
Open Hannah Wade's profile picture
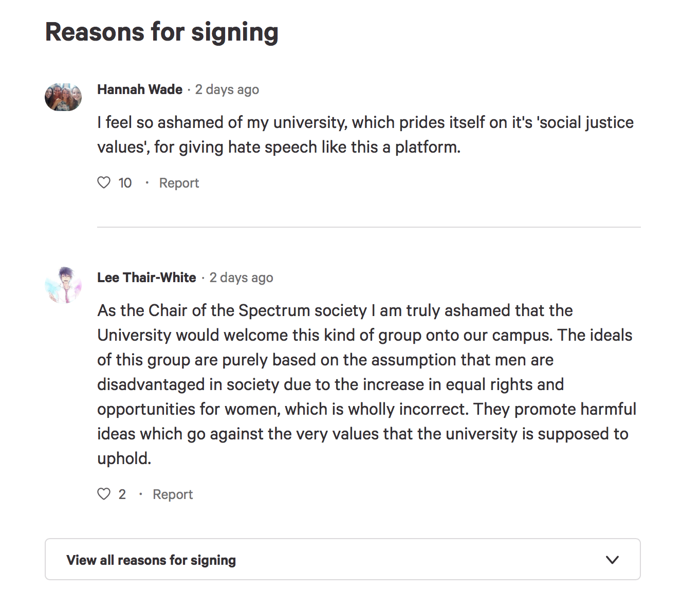point(63,97)
